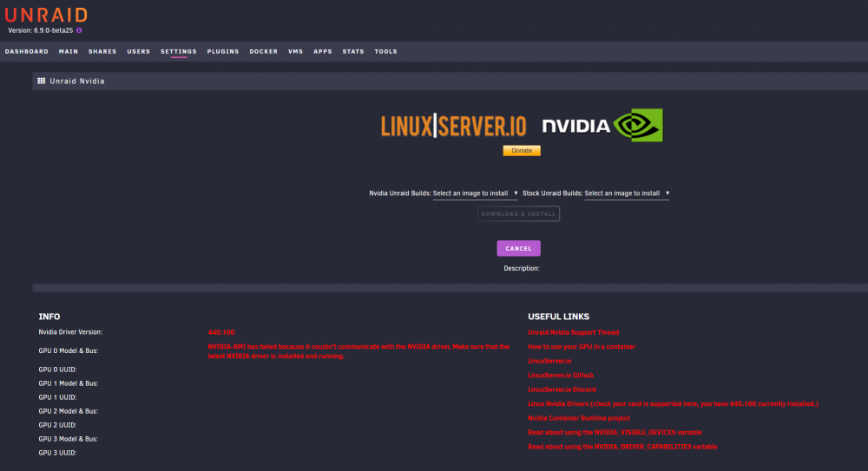Click the GPU 3 UUID label
Viewport: 868px width, 471px height.
pyautogui.click(x=57, y=453)
